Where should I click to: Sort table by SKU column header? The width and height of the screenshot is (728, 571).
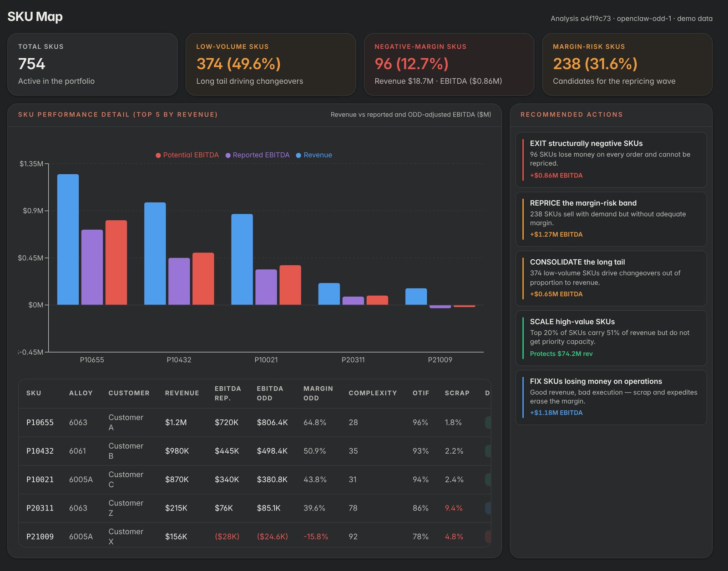(x=34, y=393)
